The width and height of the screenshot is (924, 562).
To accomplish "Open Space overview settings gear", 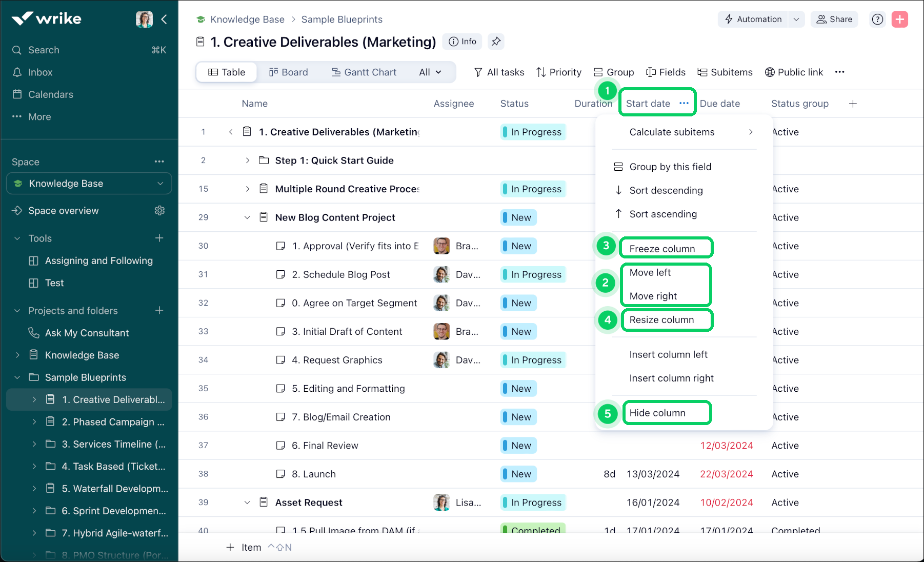I will pyautogui.click(x=159, y=211).
